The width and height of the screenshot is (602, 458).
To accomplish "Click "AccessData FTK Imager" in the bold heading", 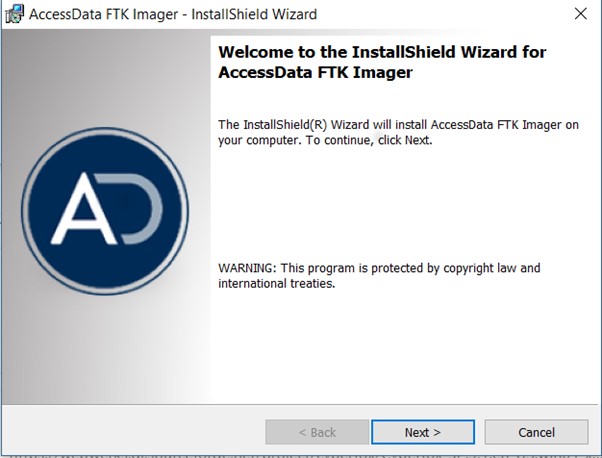I will coord(315,72).
